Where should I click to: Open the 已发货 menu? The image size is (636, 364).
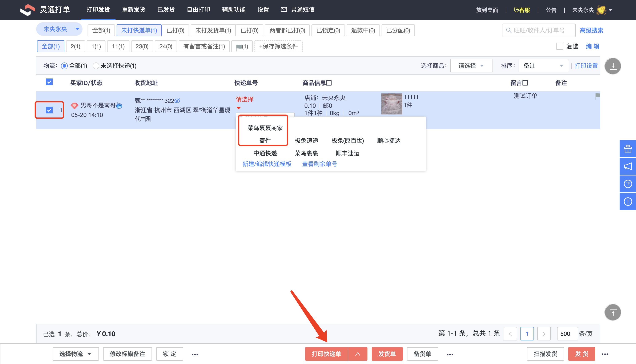(x=166, y=9)
